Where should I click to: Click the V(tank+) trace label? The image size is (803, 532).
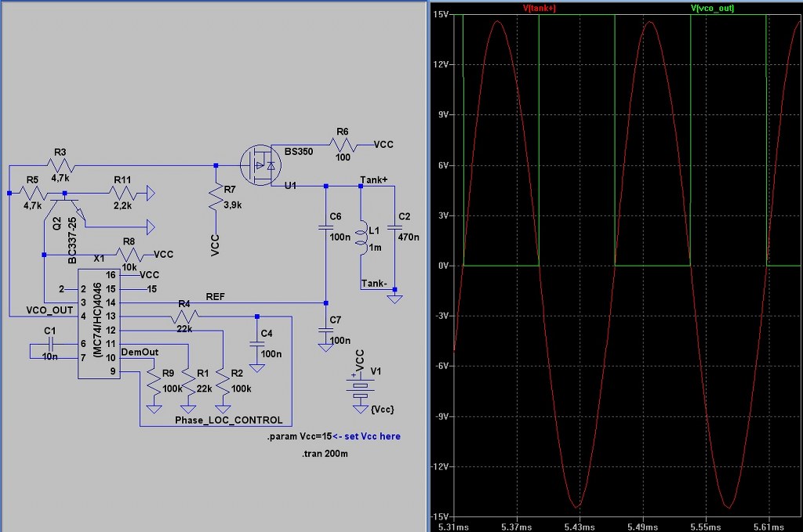[x=540, y=8]
